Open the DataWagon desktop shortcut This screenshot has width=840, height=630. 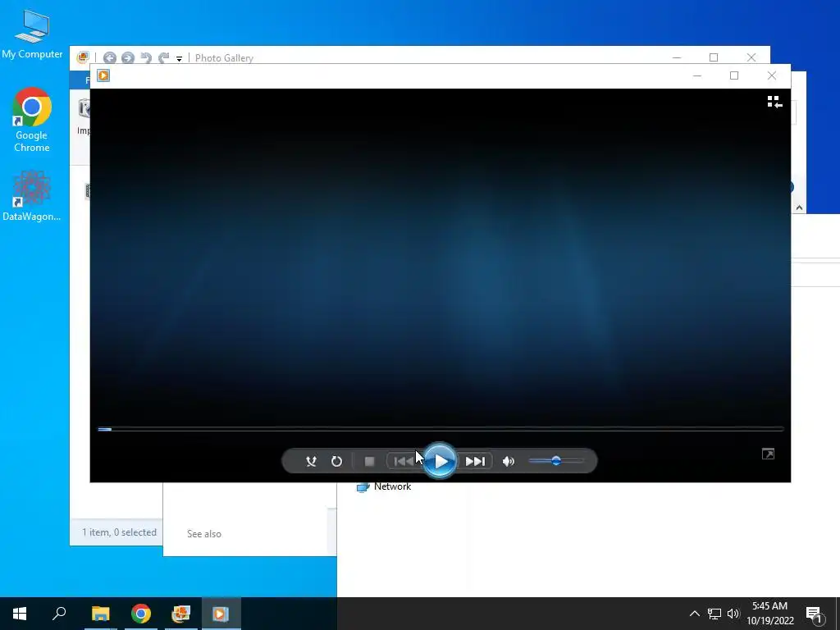pos(32,196)
